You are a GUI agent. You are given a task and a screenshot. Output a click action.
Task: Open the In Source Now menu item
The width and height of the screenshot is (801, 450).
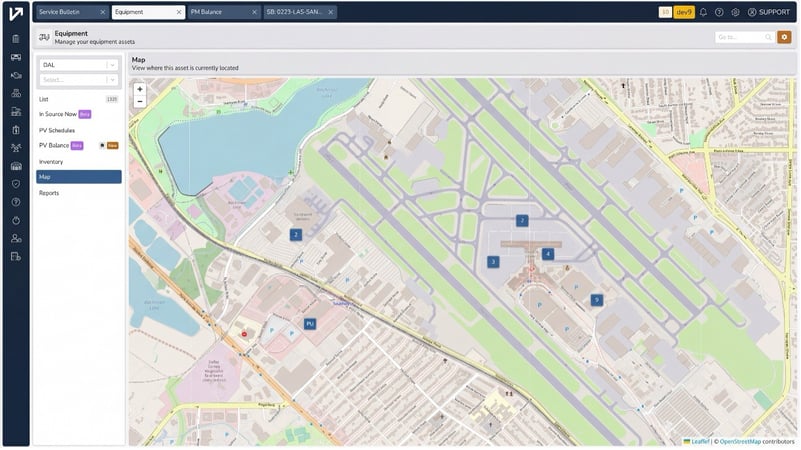(79, 114)
